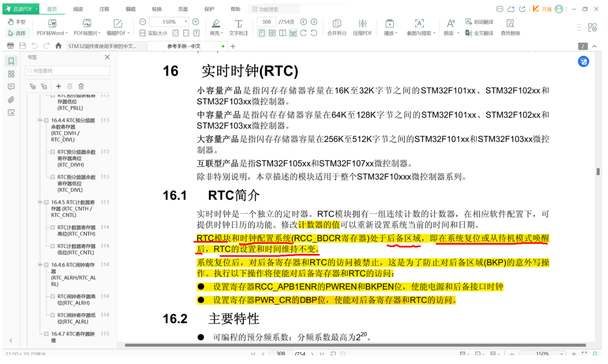Click the page number 308 field in toolbar

267,22
